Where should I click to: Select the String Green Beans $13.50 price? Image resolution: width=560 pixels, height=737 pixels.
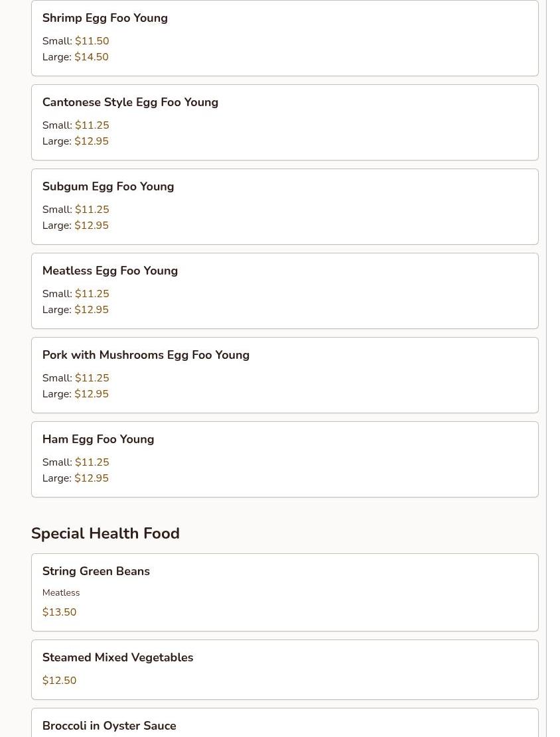pos(59,612)
